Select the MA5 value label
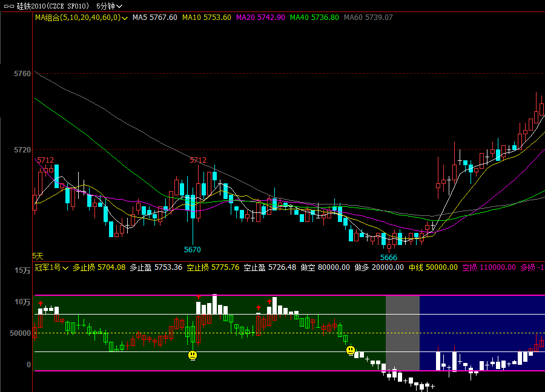This screenshot has width=545, height=392. tap(154, 18)
